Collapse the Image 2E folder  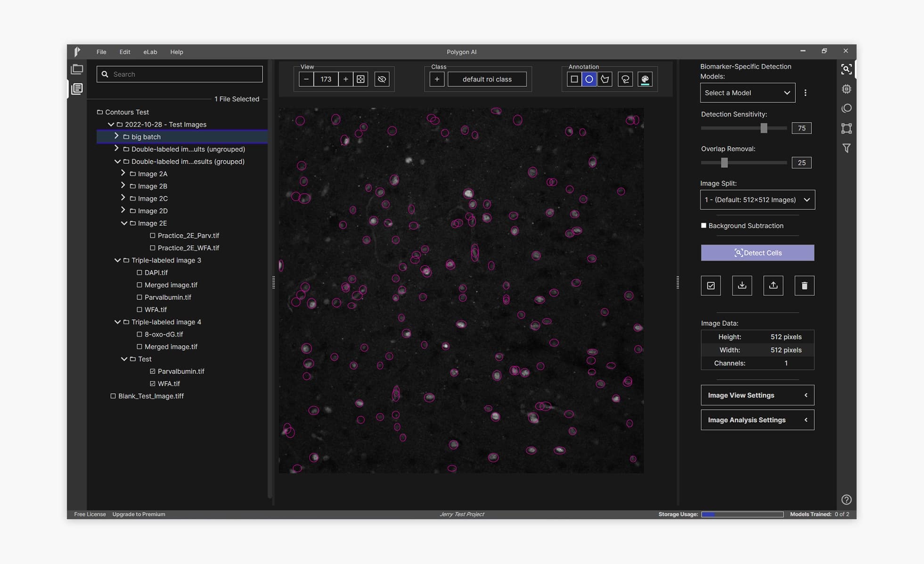[x=124, y=223]
